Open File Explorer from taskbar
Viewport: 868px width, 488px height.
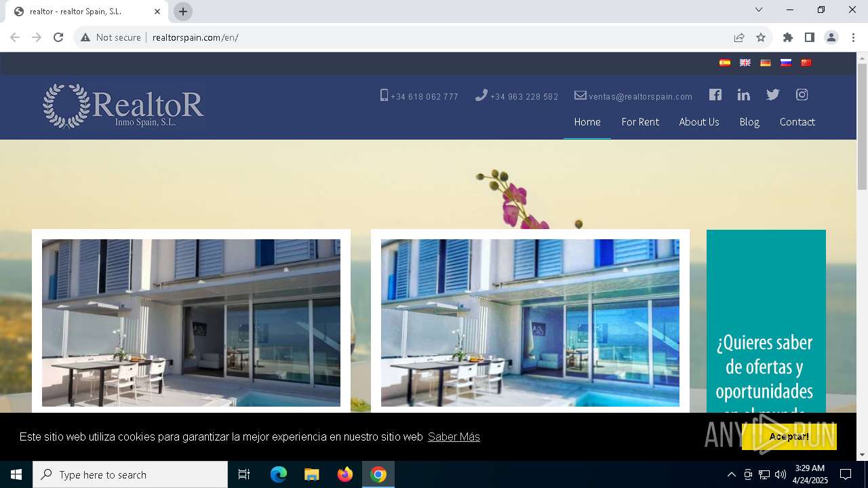[x=311, y=474]
